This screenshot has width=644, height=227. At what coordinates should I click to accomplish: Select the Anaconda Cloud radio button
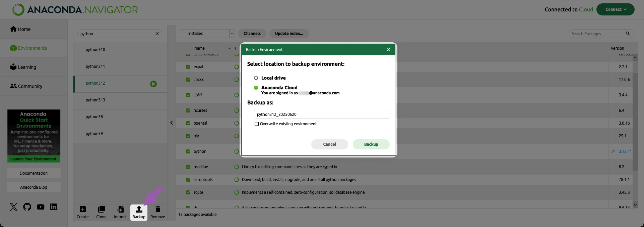tap(256, 88)
